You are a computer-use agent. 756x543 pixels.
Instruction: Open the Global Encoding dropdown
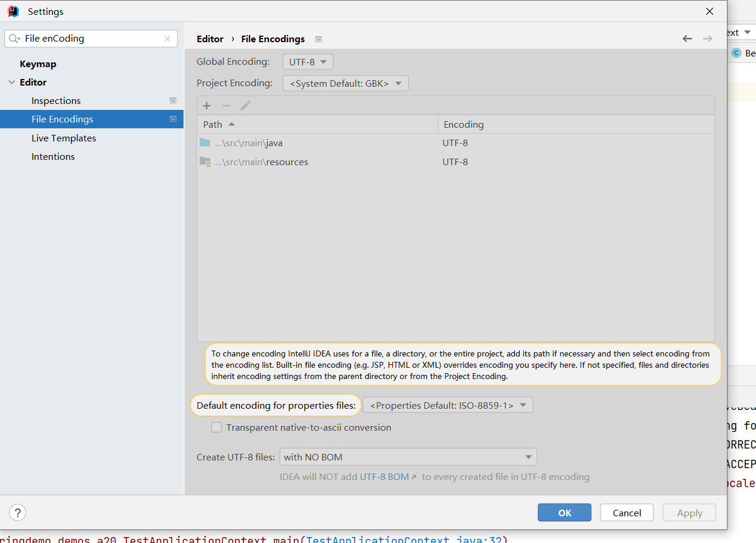coord(308,61)
